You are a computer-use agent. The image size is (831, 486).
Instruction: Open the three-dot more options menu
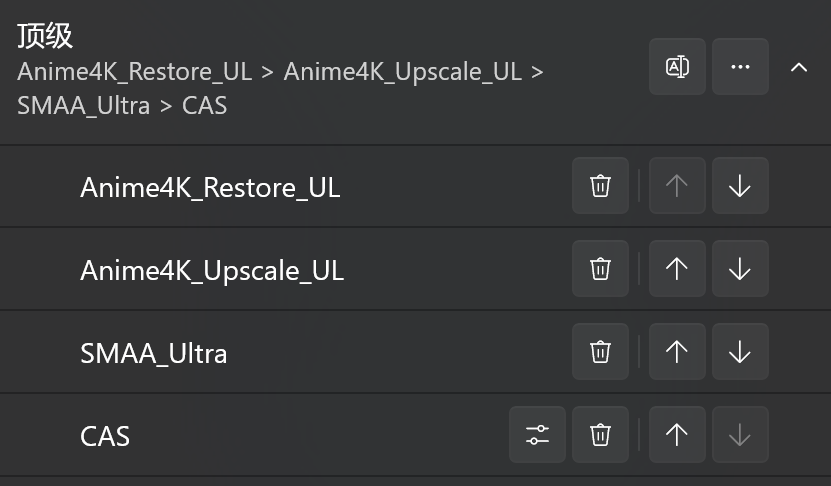[740, 67]
